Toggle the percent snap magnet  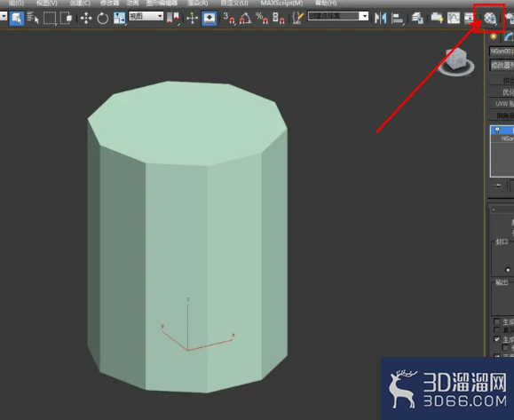pos(262,18)
